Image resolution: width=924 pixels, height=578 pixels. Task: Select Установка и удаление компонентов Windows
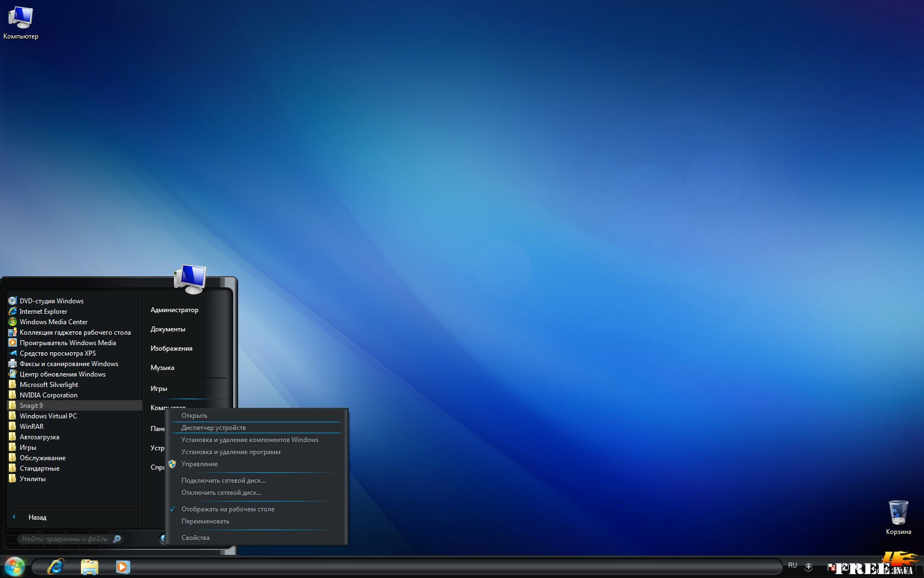click(256, 440)
